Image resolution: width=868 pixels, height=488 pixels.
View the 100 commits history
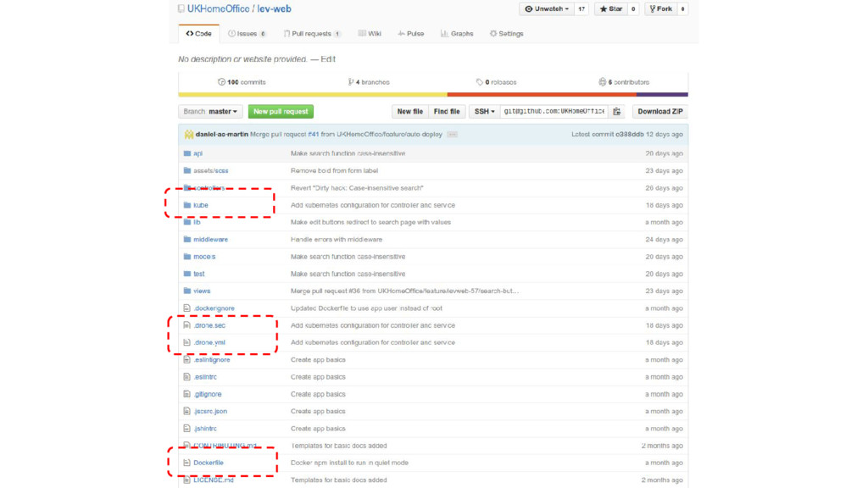[242, 82]
